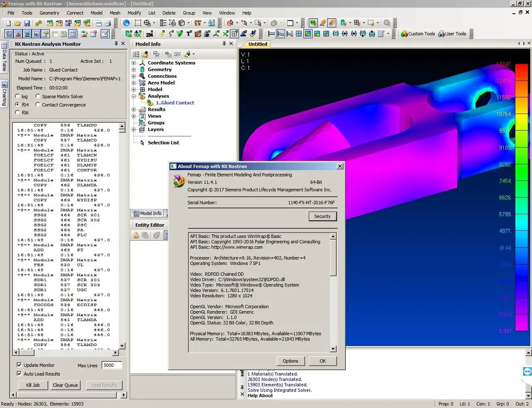Expand the Layers tree node

(x=134, y=129)
